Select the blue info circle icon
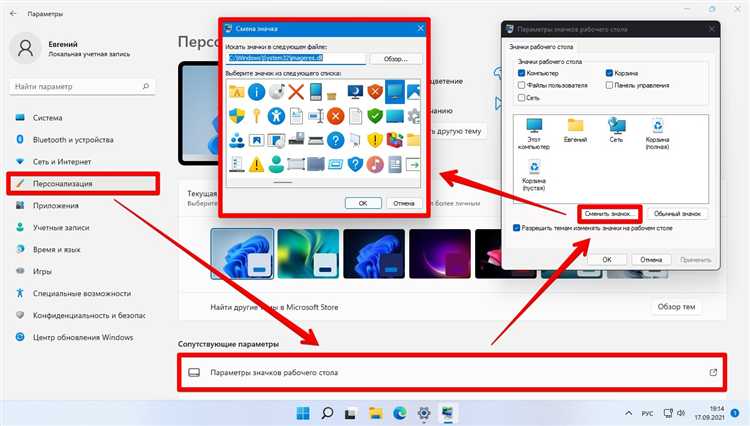The height and width of the screenshot is (426, 750). click(x=256, y=91)
